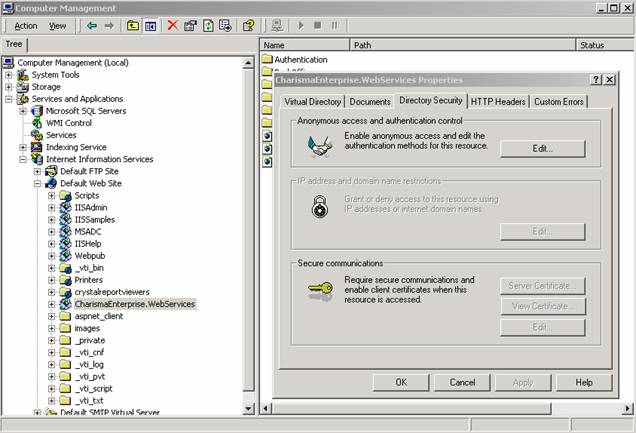This screenshot has width=636, height=433.
Task: Click the Connect to computer toolbar icon
Action: click(x=277, y=26)
